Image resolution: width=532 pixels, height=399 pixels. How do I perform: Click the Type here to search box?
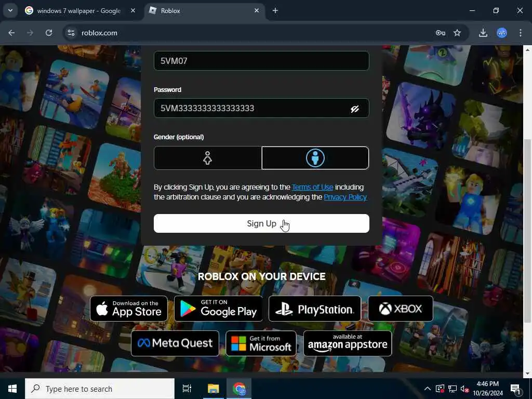pos(100,389)
